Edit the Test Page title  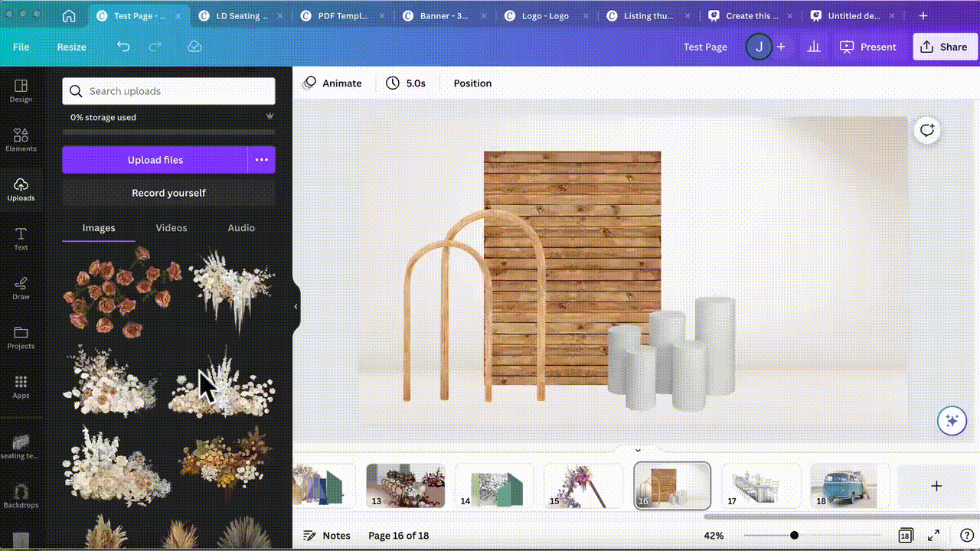[x=705, y=47]
